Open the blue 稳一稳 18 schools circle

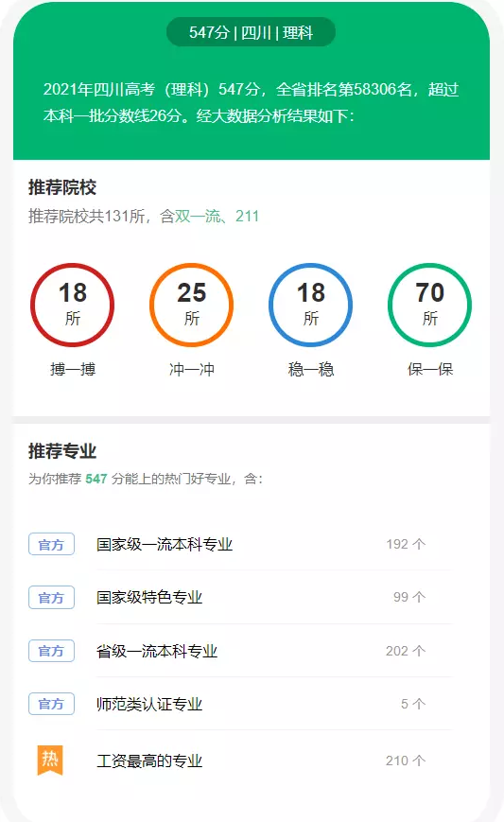click(x=311, y=305)
